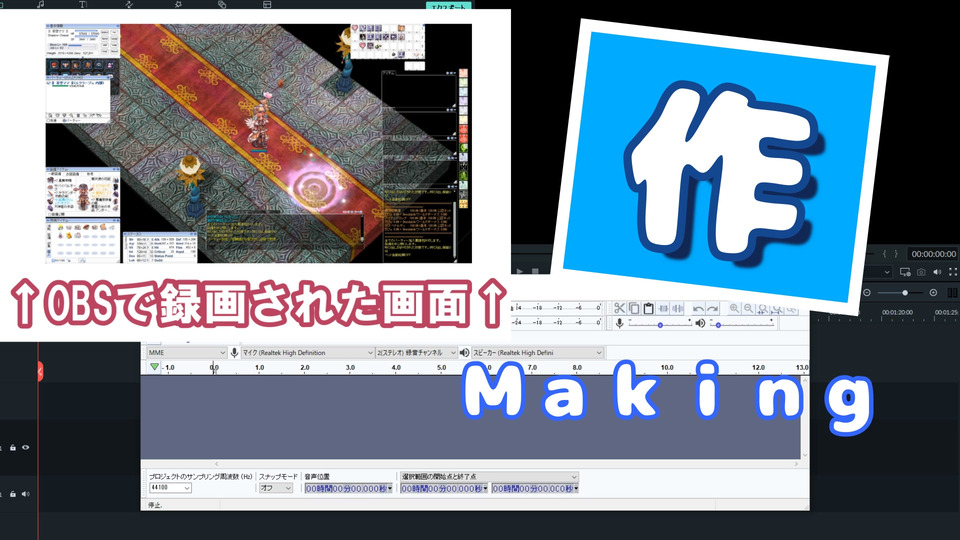Zoom out using Audacity magnifier minus
This screenshot has height=540, width=960.
[748, 309]
